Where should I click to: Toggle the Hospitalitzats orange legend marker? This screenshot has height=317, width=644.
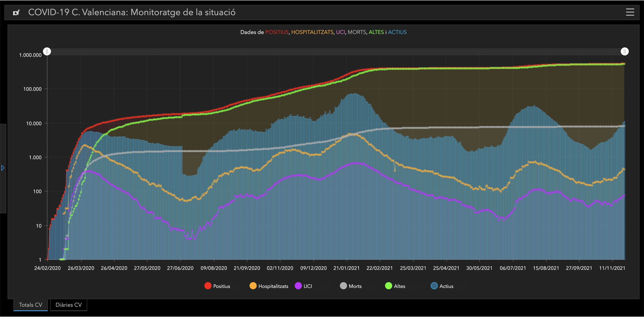pos(253,286)
